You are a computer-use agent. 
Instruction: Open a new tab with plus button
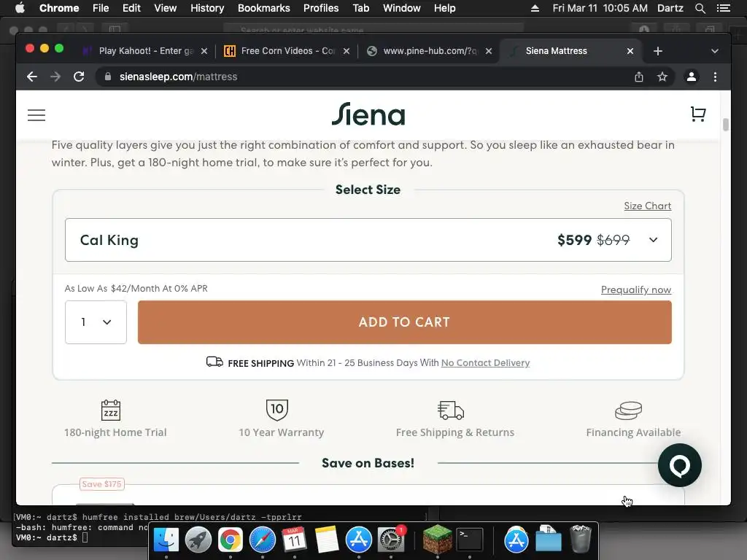[658, 51]
